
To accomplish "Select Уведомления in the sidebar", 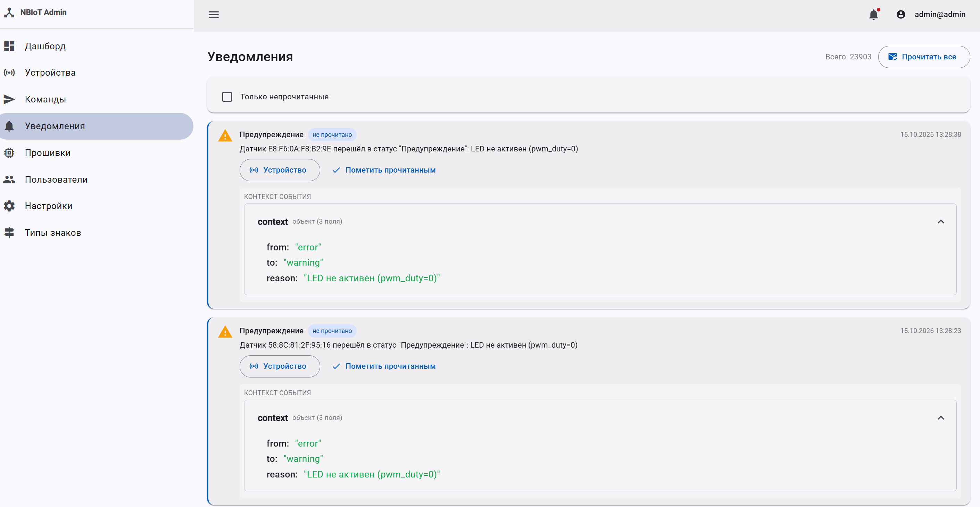I will (97, 126).
